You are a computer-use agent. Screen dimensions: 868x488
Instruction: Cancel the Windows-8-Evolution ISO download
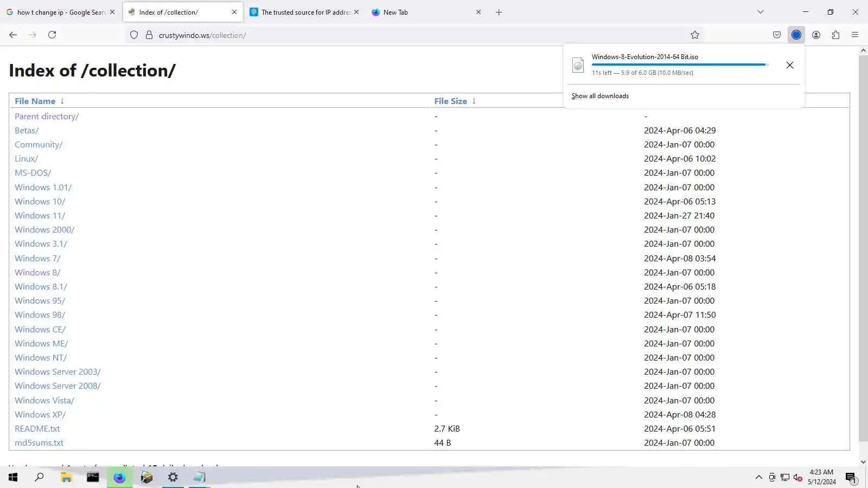click(x=790, y=65)
